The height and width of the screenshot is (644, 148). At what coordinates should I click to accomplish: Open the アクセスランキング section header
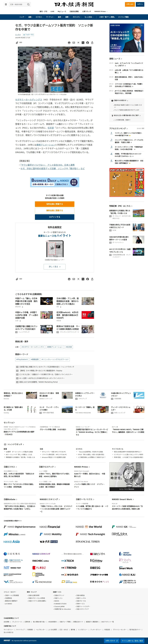(x=118, y=129)
